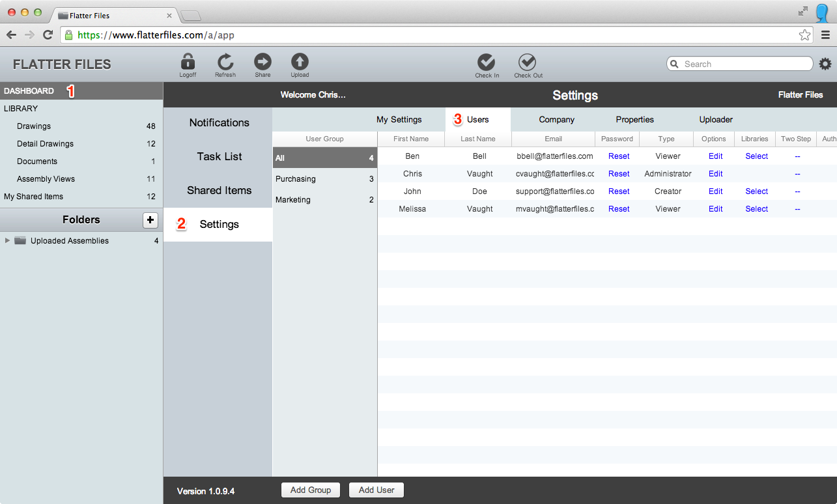Click the Add Group button

coord(311,490)
